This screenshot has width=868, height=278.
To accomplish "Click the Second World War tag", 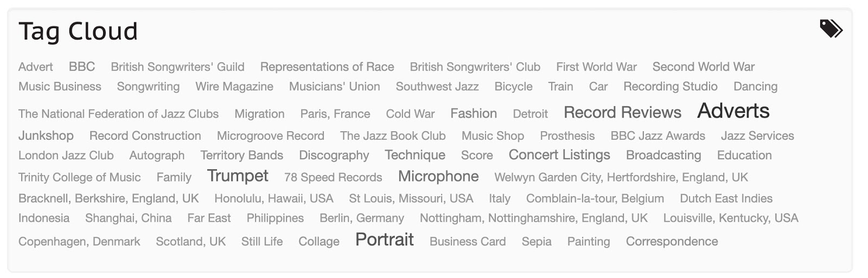I will [703, 67].
